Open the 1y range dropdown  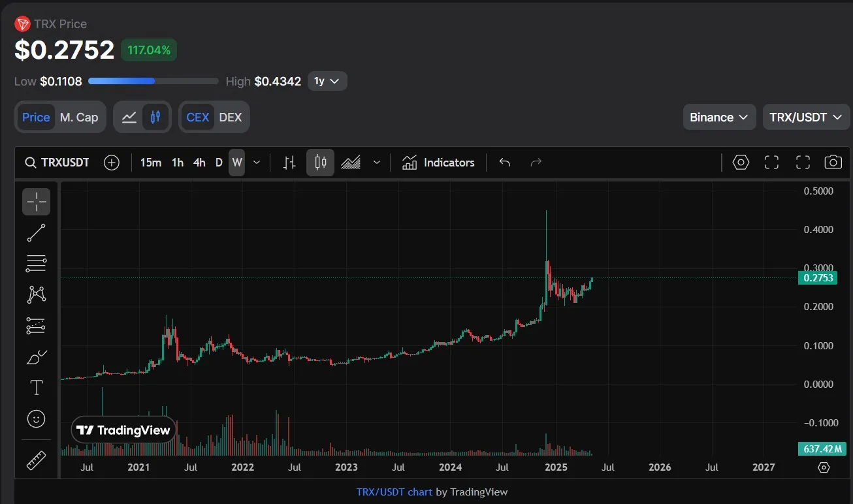327,81
